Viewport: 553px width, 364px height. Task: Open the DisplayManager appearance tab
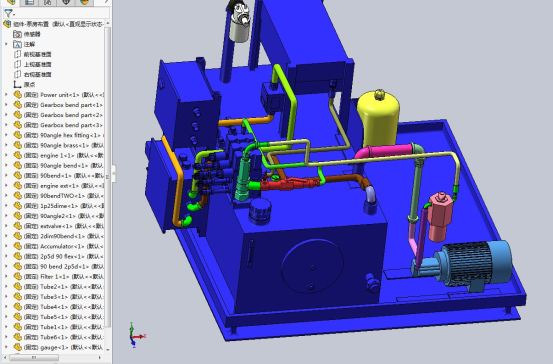(x=84, y=2)
